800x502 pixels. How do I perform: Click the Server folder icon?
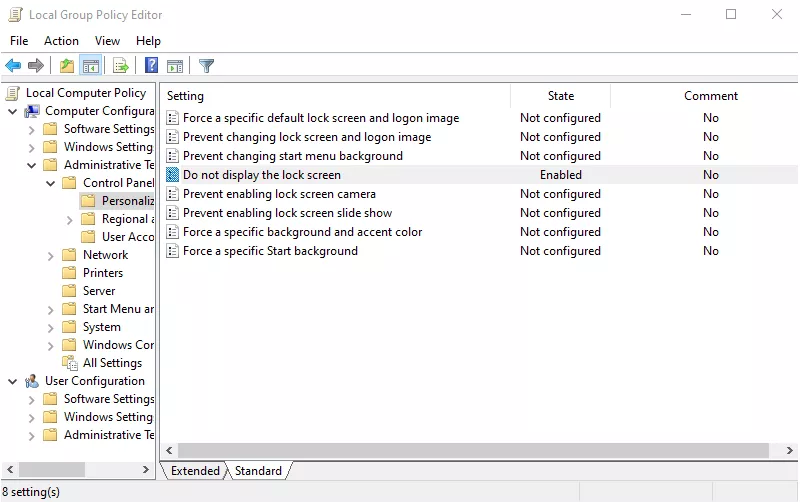coord(69,291)
